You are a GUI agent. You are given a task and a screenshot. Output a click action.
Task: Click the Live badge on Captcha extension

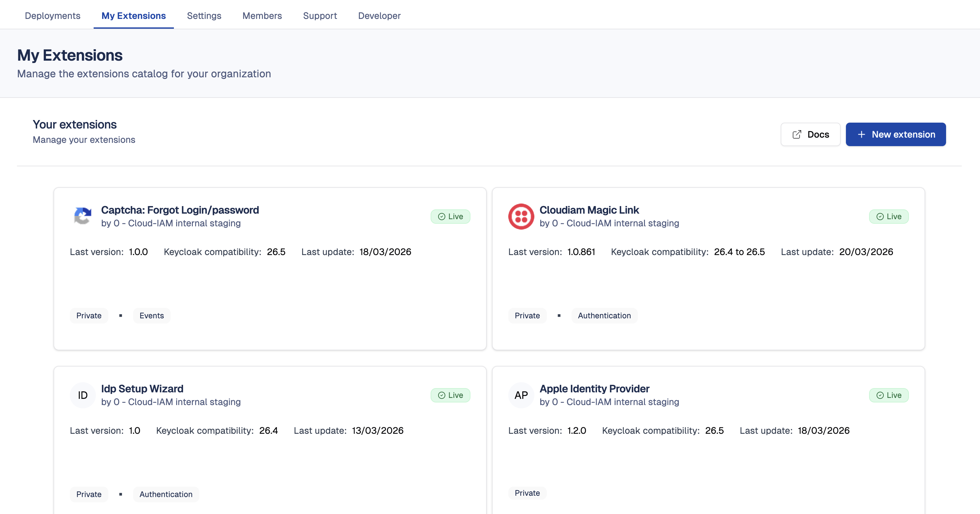(x=450, y=217)
